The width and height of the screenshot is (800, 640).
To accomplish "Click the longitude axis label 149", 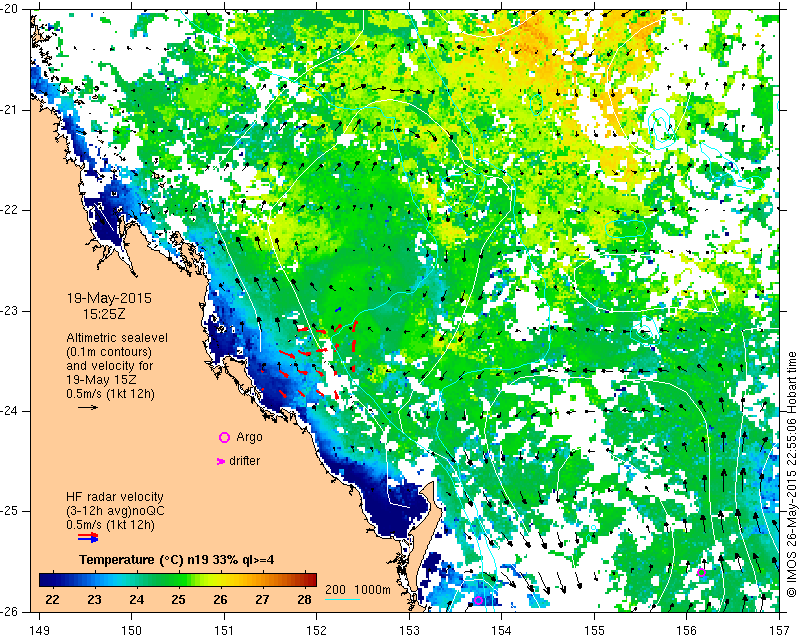I will pyautogui.click(x=40, y=631).
